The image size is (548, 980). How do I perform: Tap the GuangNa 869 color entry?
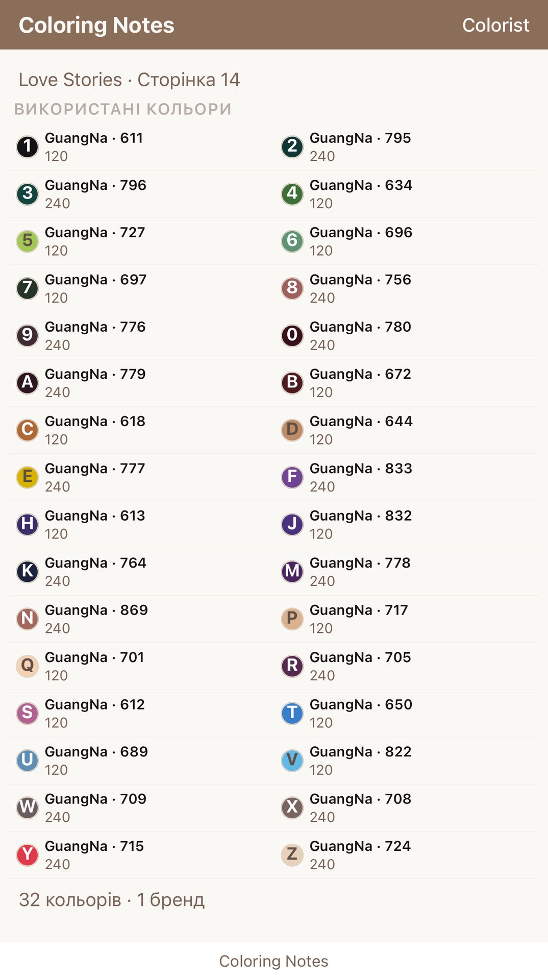[x=142, y=619]
